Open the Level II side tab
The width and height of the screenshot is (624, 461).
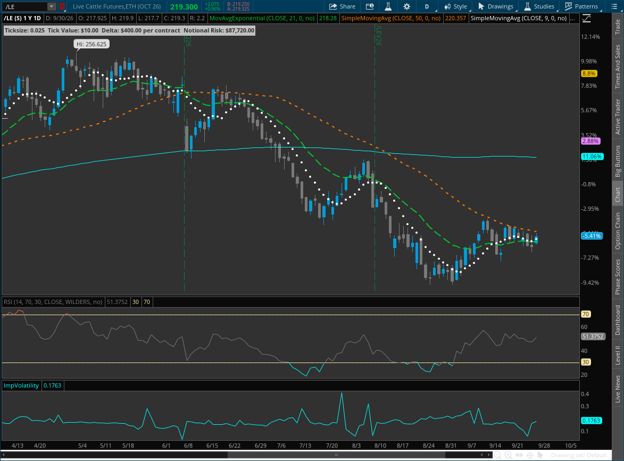tap(618, 355)
